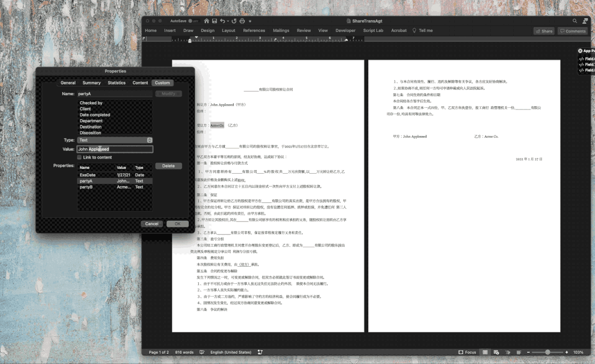
Task: Click the ShareTransAgt document icon in title
Action: click(x=348, y=21)
